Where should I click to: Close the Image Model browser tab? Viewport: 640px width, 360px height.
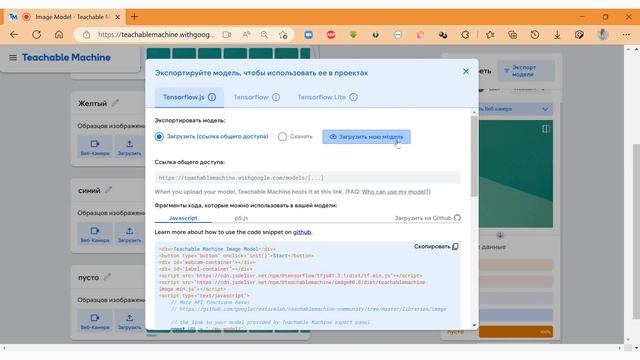(x=118, y=17)
